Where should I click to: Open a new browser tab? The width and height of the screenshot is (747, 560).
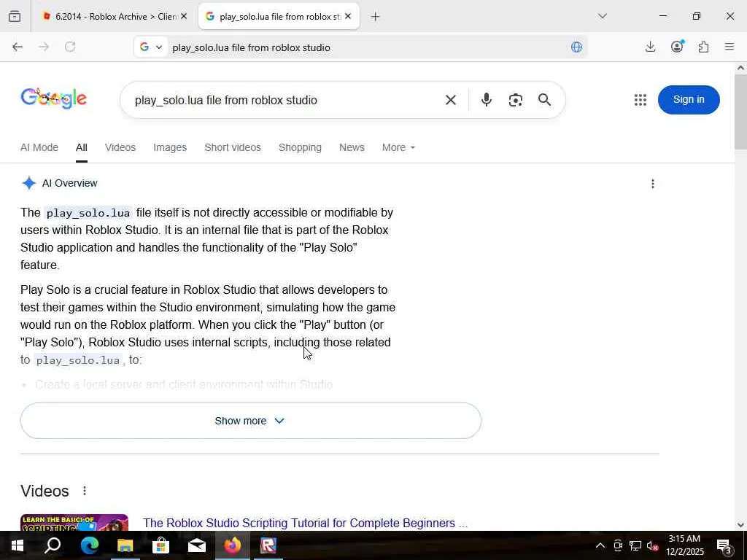point(376,17)
